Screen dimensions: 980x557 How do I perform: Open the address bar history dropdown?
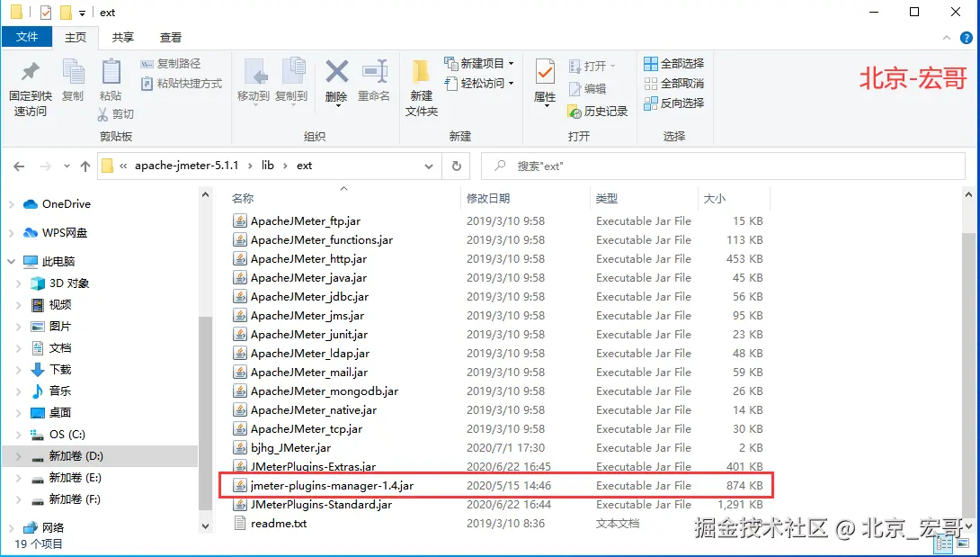coord(429,166)
